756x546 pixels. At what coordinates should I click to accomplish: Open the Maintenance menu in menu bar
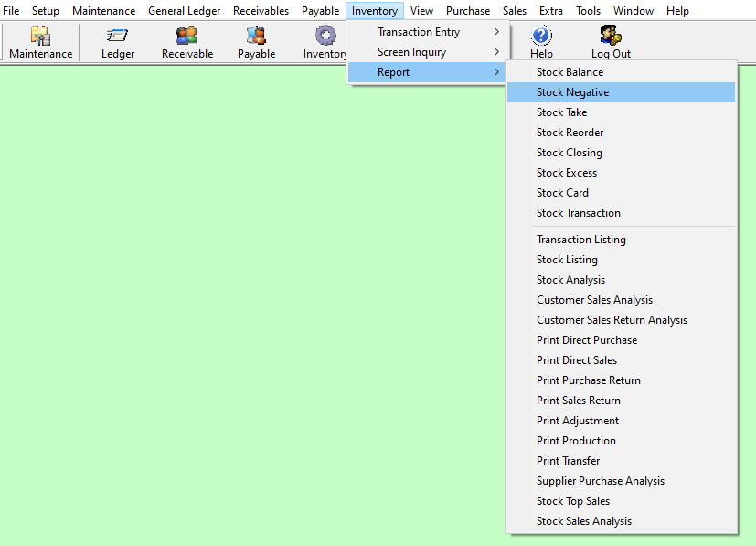click(103, 11)
